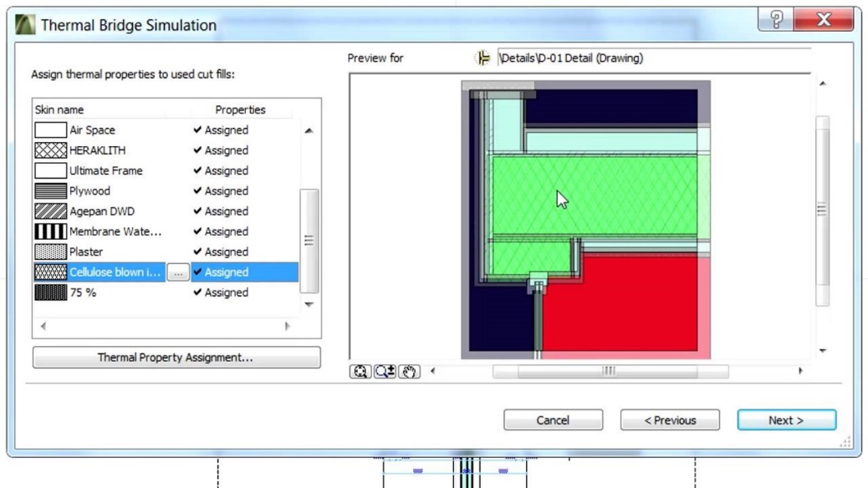The image size is (868, 488).
Task: Click skin list scroll down arrow
Action: click(x=309, y=304)
